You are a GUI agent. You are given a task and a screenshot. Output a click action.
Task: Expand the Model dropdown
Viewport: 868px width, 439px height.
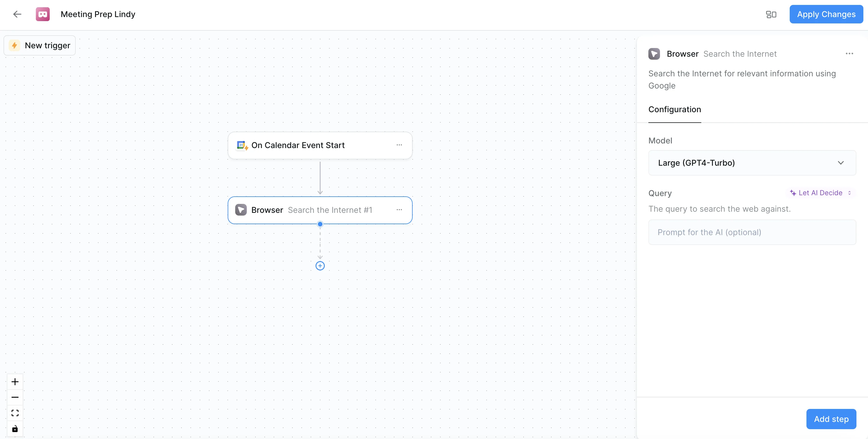click(x=752, y=163)
